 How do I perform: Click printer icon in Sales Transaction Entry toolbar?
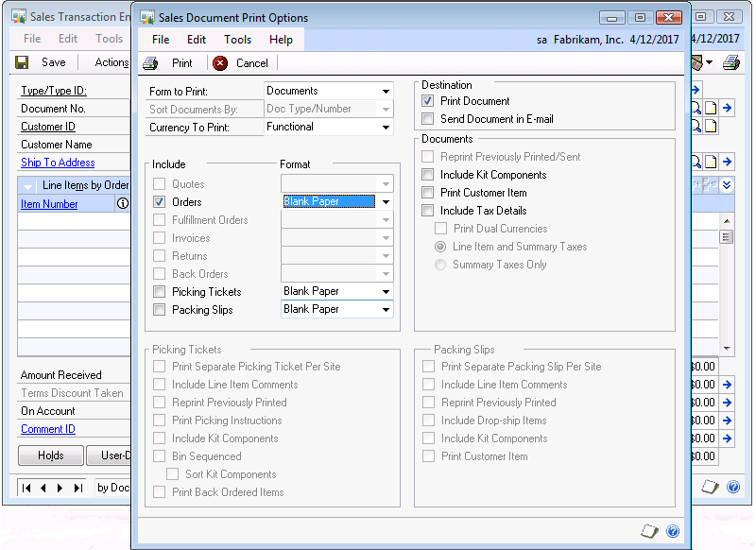[x=730, y=62]
